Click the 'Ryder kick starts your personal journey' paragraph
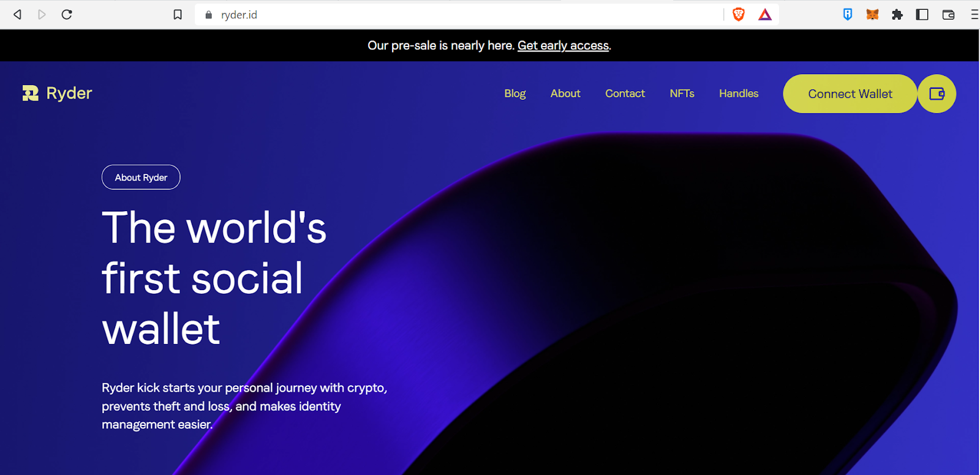This screenshot has height=475, width=980. [244, 406]
